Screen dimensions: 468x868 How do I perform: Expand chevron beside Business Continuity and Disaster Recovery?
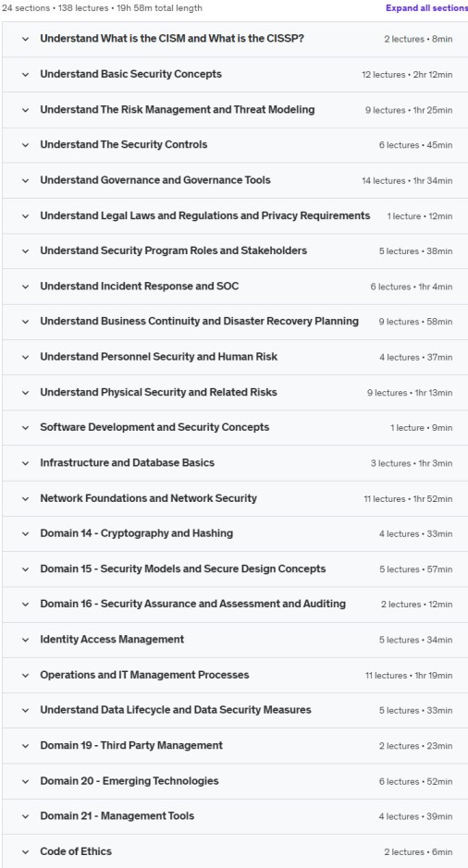(x=26, y=322)
